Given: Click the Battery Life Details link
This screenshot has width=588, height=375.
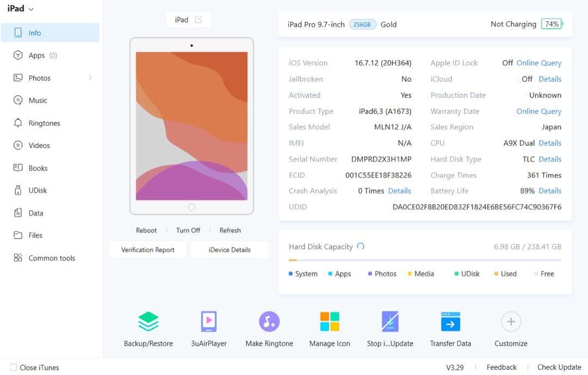Looking at the screenshot, I should 550,191.
